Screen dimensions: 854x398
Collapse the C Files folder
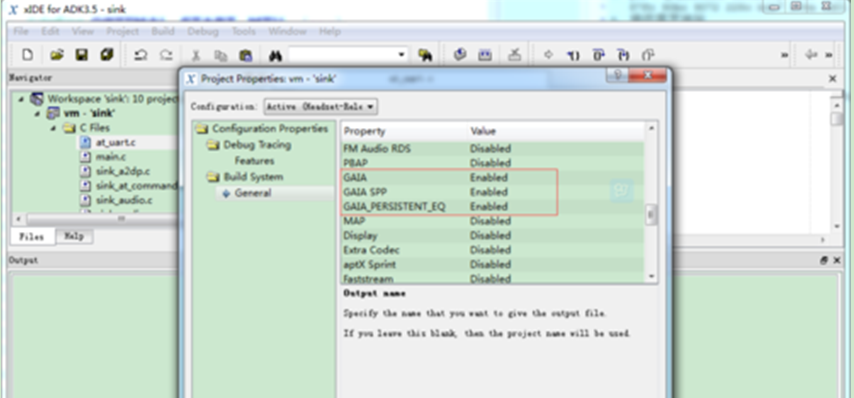pos(54,128)
